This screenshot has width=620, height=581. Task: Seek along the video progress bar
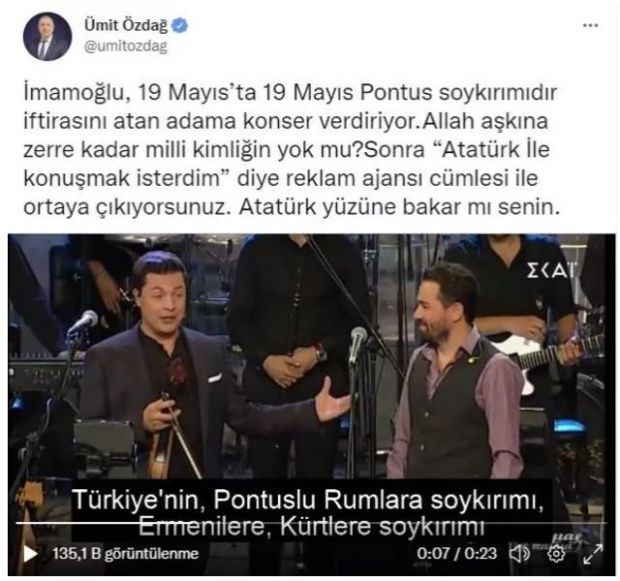(311, 523)
